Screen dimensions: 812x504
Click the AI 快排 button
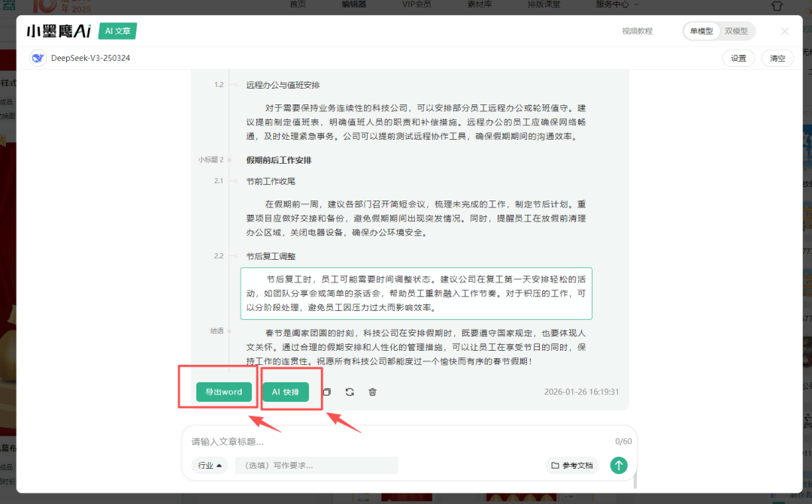pyautogui.click(x=286, y=392)
